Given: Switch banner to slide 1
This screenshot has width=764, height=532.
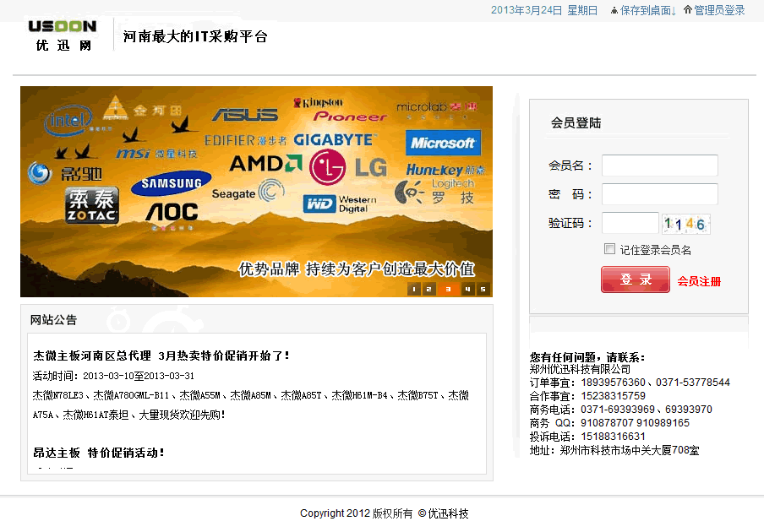Looking at the screenshot, I should tap(413, 289).
